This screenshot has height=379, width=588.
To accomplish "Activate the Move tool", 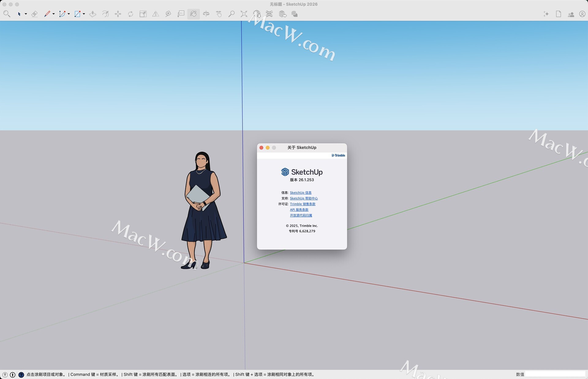I will [118, 14].
